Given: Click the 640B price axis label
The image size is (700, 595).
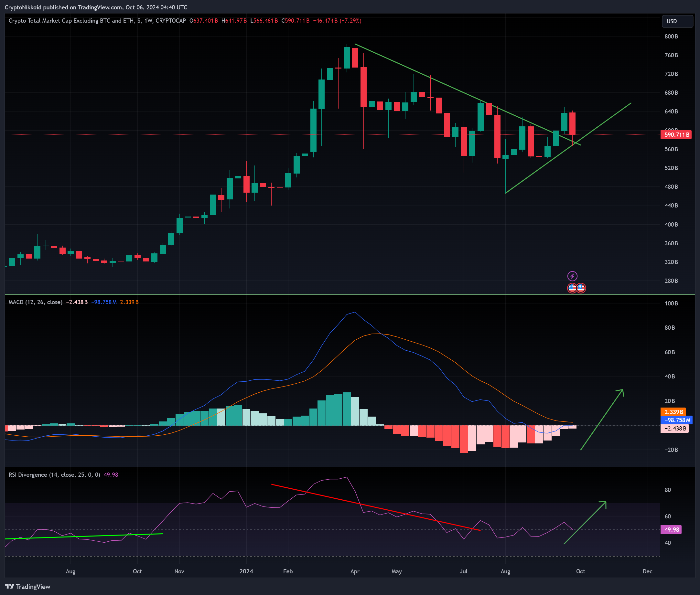Looking at the screenshot, I should coord(671,111).
